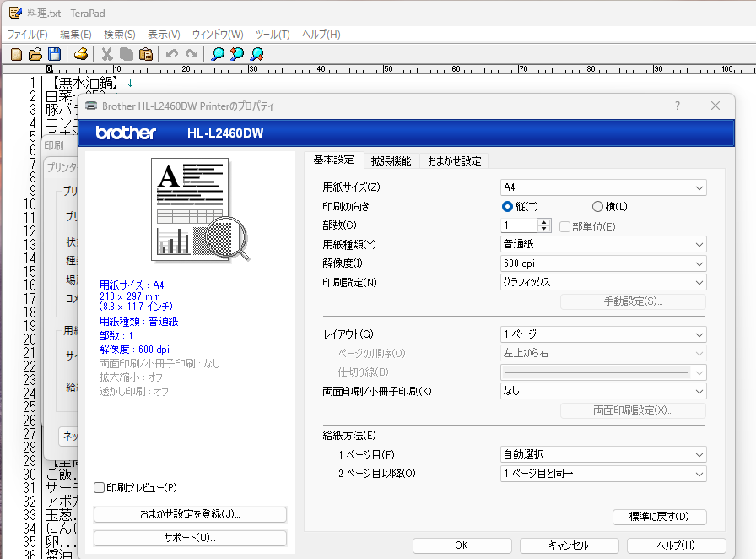
Task: Click the page layout preview image
Action: point(200,209)
